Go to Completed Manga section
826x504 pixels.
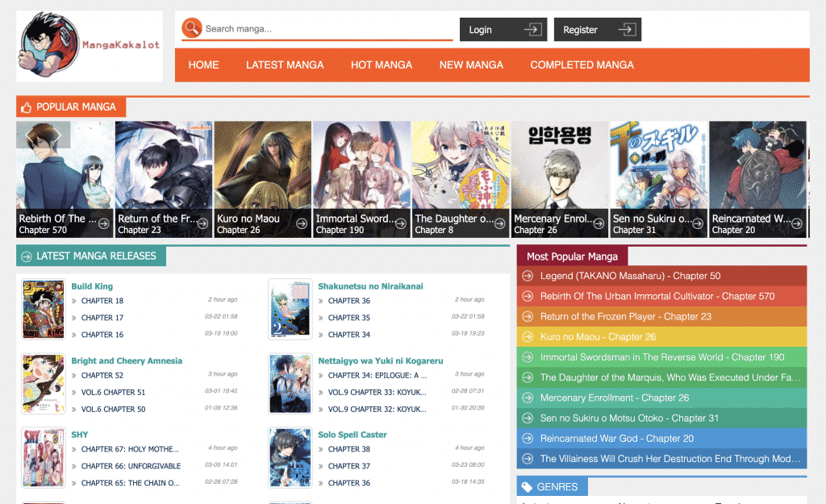tap(582, 65)
